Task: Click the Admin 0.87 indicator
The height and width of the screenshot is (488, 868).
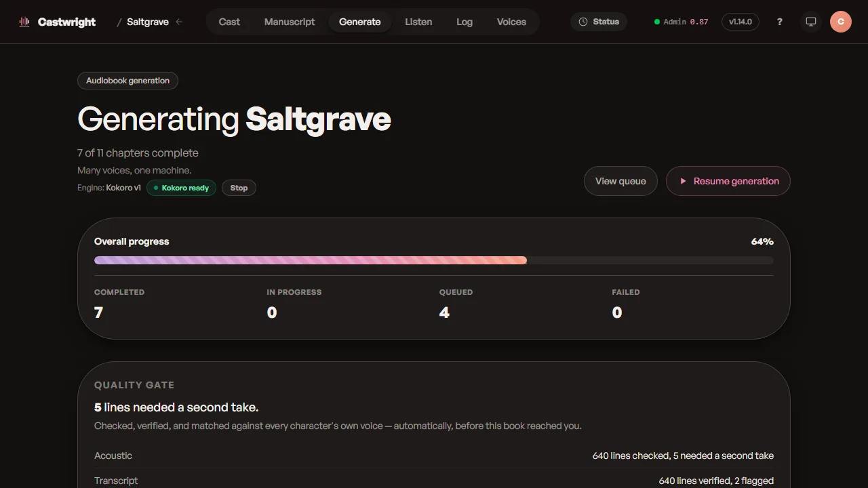Action: (x=681, y=22)
